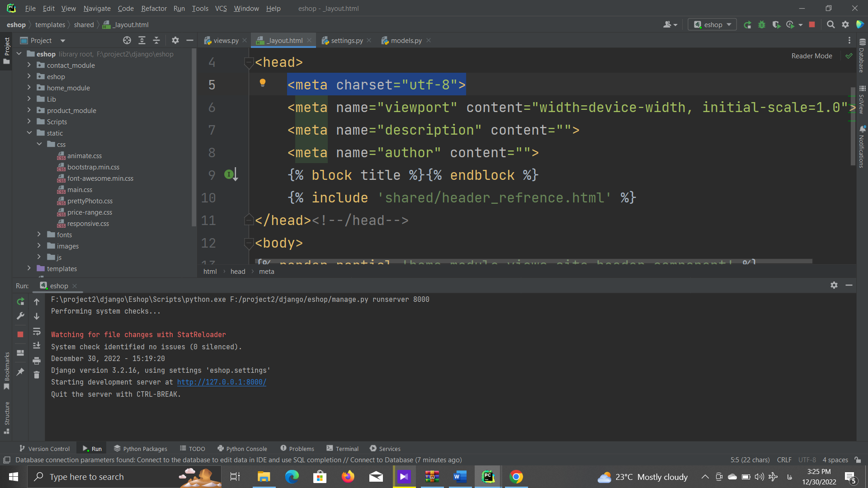Run eshop with coverage shield icon
Screen dimensions: 868x488
coord(777,24)
